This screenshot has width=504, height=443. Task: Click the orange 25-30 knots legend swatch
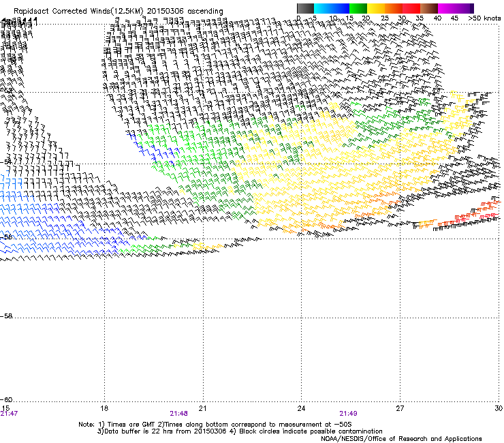(394, 8)
